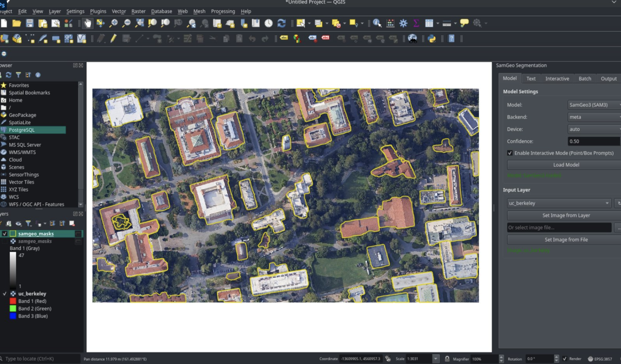Expand the Backend dropdown set to meta

[593, 117]
